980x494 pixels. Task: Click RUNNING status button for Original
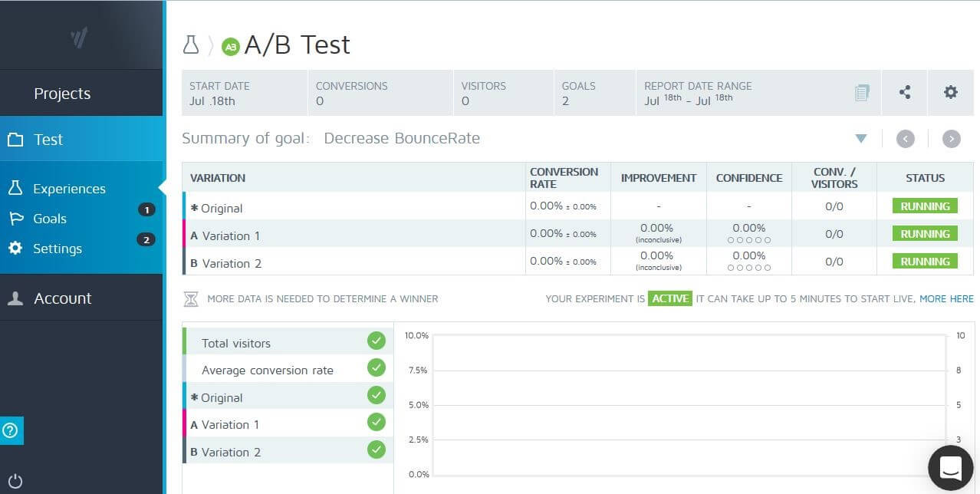pyautogui.click(x=925, y=206)
